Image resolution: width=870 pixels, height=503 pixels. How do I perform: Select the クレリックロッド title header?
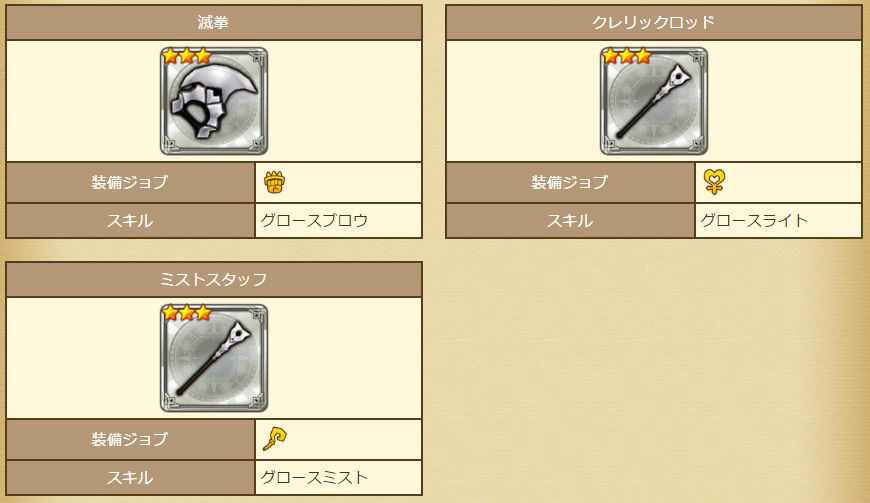pyautogui.click(x=654, y=23)
